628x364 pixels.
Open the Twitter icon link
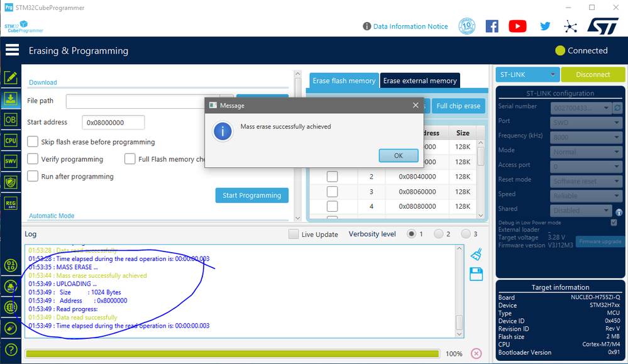[x=545, y=26]
